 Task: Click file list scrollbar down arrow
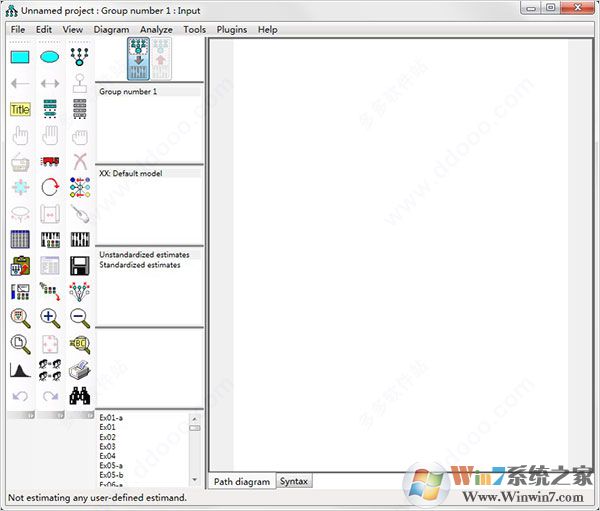194,480
